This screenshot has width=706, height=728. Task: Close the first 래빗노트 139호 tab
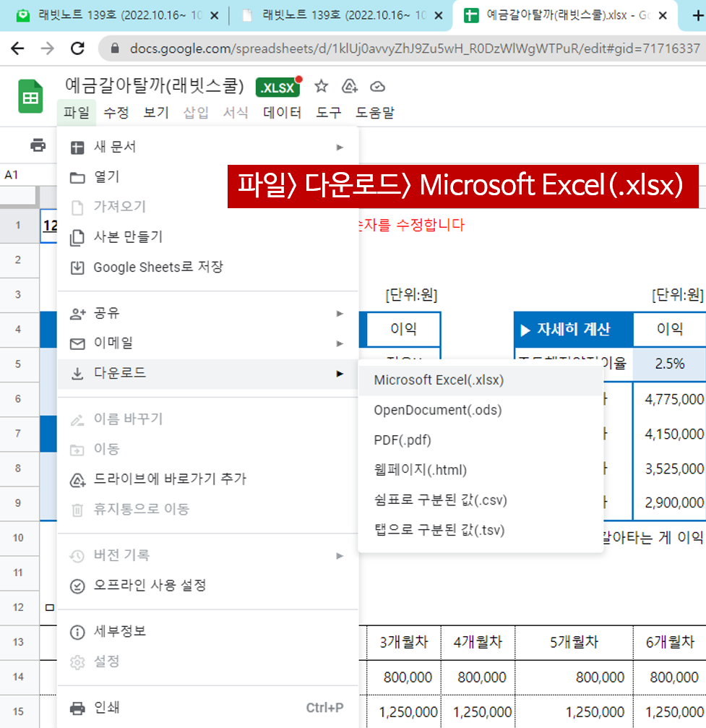215,16
